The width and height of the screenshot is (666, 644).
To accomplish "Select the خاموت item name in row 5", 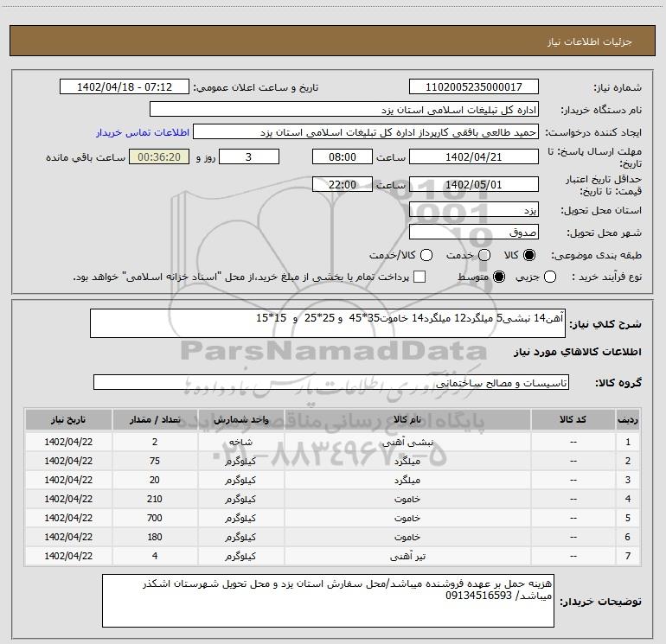I will pos(407,519).
